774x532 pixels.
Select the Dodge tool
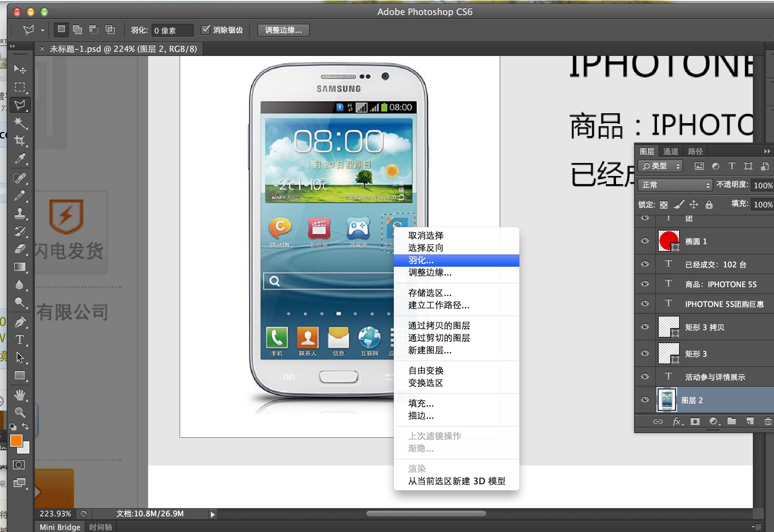20,302
